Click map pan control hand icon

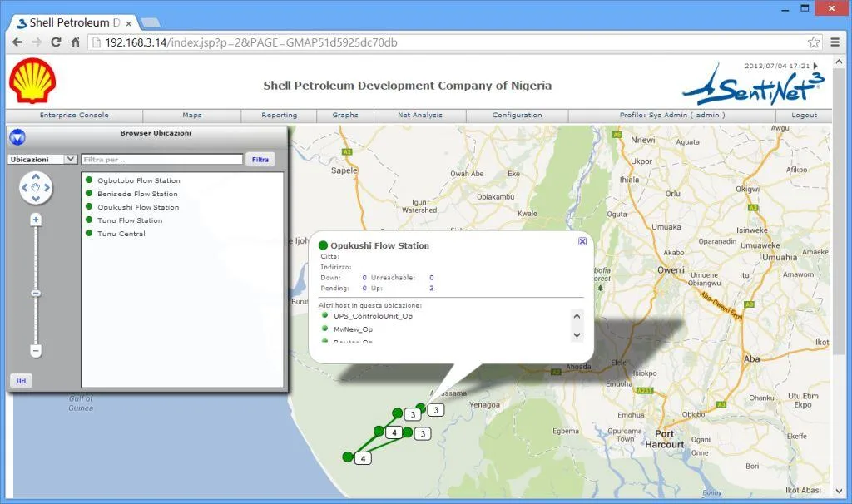point(36,187)
